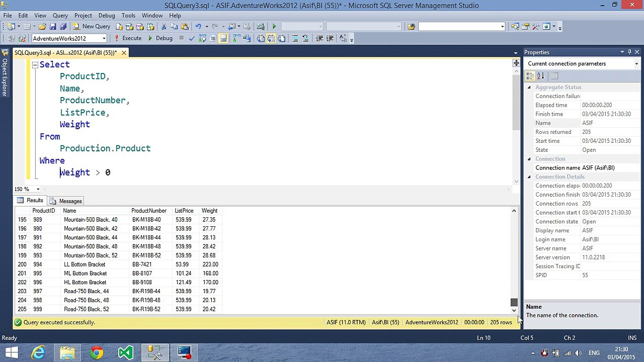
Task: Toggle Results to Grid icon
Action: click(271, 38)
